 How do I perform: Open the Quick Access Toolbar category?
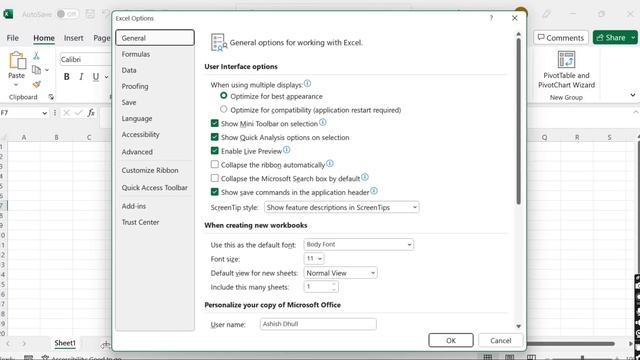coord(155,188)
